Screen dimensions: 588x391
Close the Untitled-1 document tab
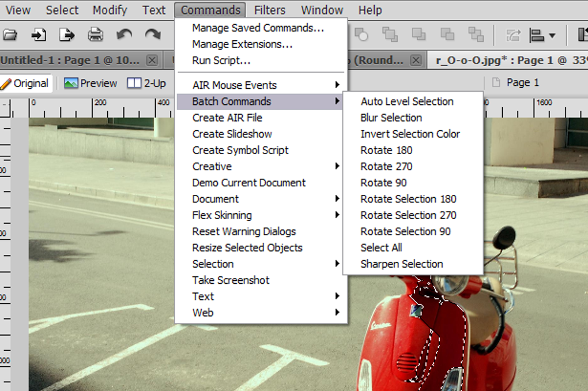(152, 61)
